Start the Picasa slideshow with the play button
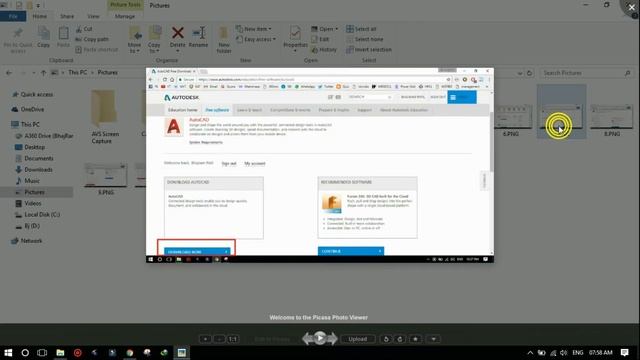This screenshot has height=360, width=640. pyautogui.click(x=320, y=338)
